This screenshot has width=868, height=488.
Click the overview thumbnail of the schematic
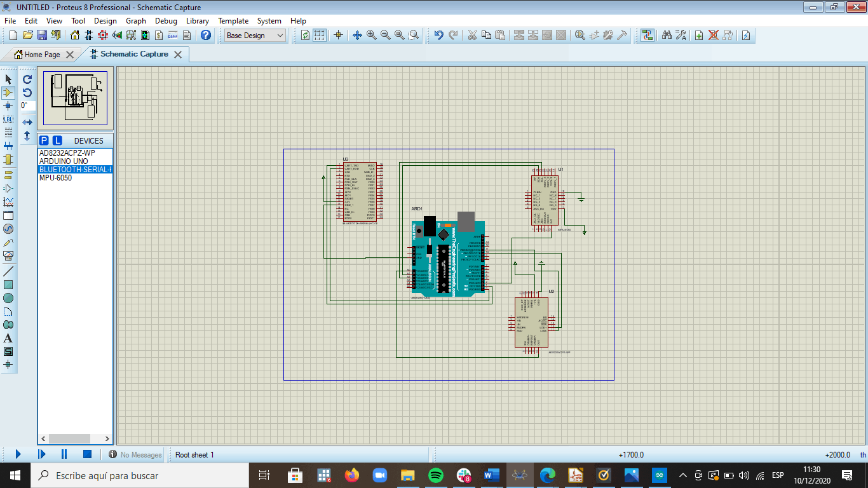tap(75, 98)
